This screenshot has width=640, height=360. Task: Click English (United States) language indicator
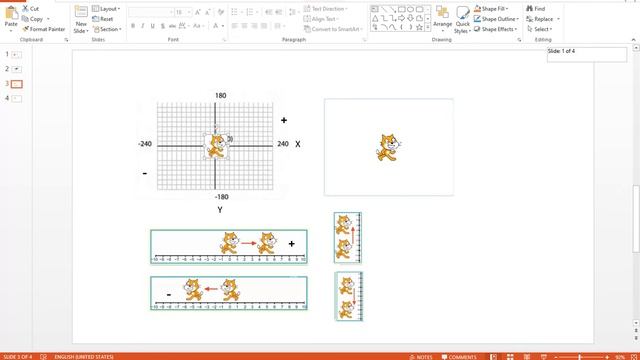[x=84, y=357]
